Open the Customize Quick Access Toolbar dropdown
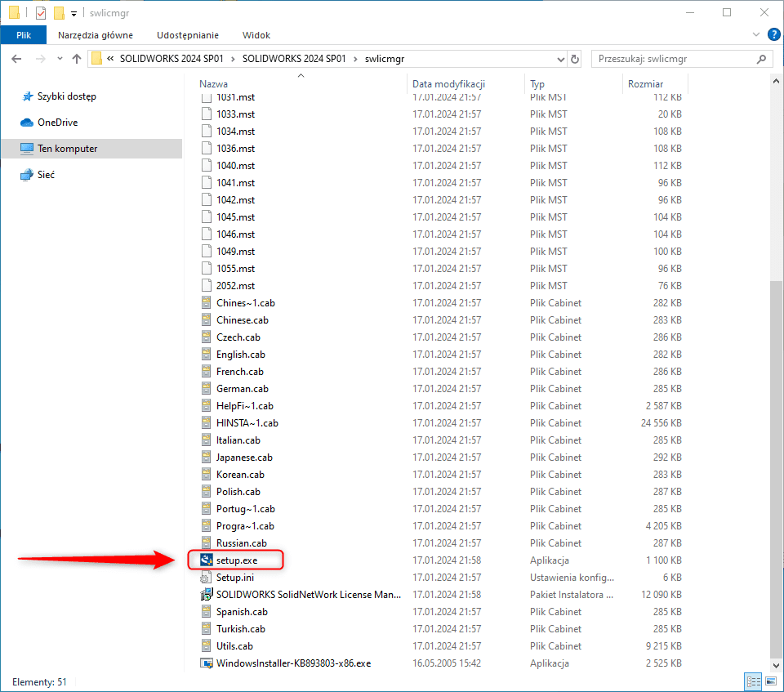 click(73, 14)
